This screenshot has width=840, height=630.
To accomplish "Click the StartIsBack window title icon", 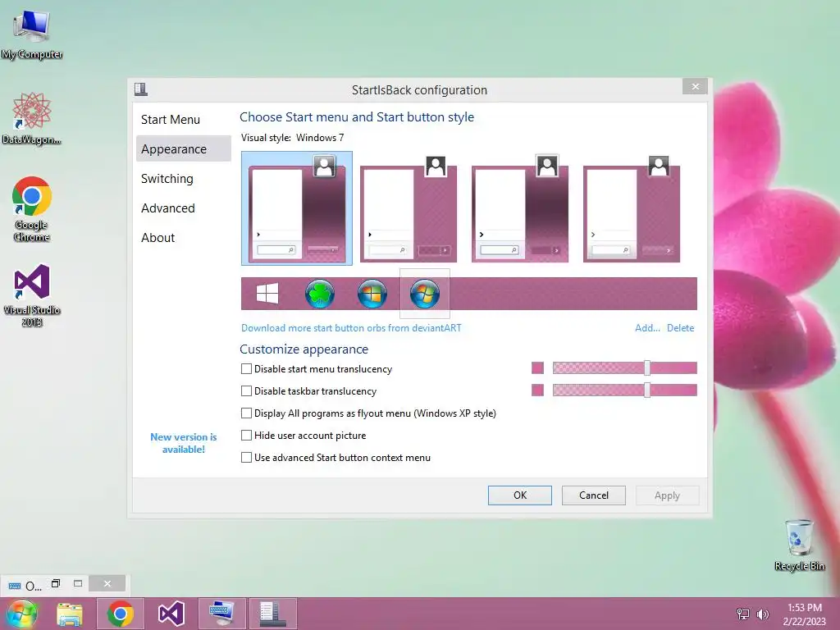I will (141, 89).
